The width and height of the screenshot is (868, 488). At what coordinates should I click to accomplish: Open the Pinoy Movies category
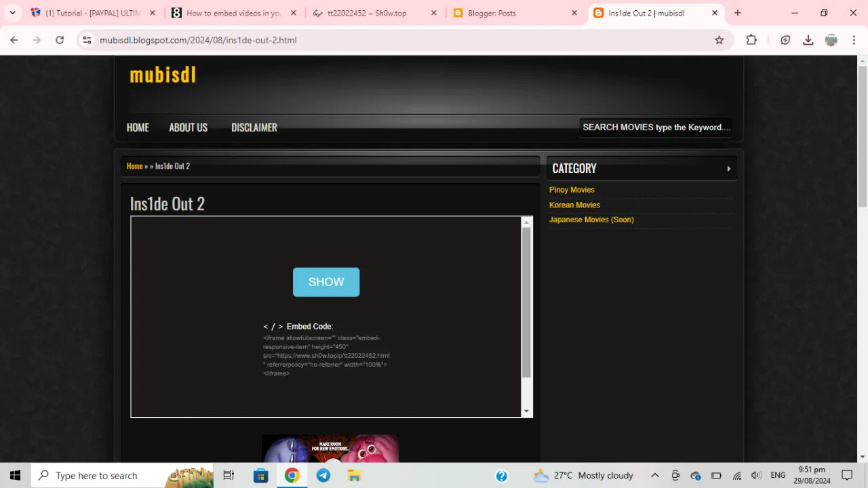[572, 190]
